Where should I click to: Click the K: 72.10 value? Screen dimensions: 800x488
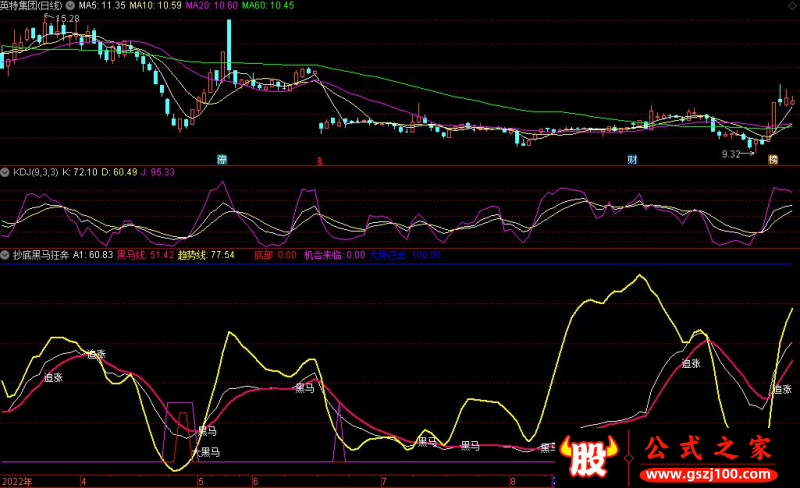(80, 172)
